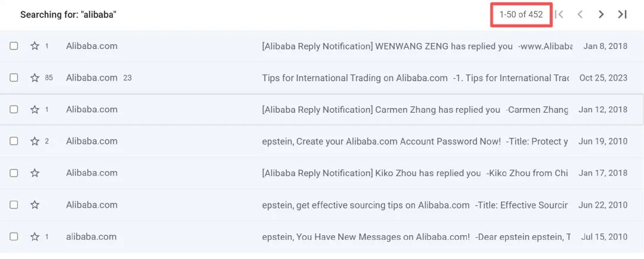Screen dimensions: 644x259
Task: Select checkbox for You Have New Messages email
Action: tap(14, 236)
